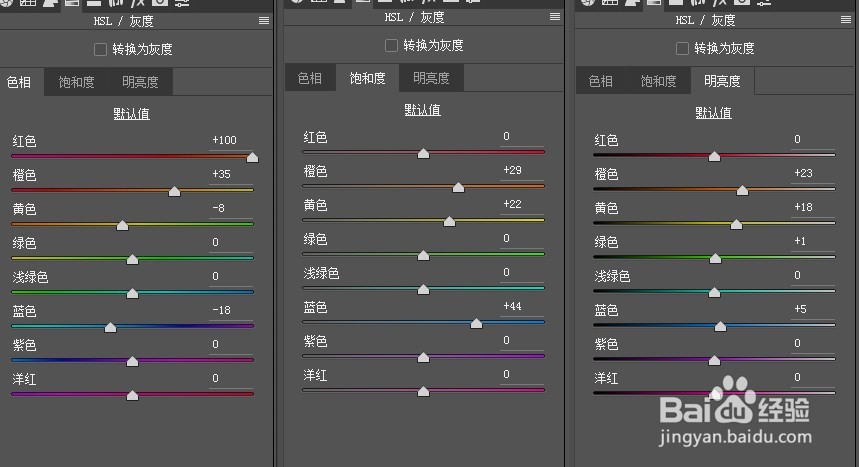Switch to 明亮度 tab in the middle panel
This screenshot has height=467, width=859.
click(431, 78)
